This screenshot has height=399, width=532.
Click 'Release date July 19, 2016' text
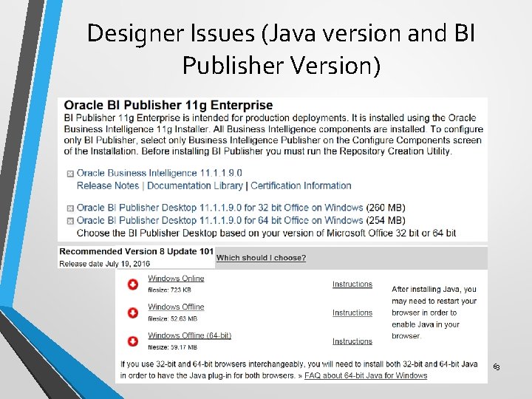coord(104,264)
